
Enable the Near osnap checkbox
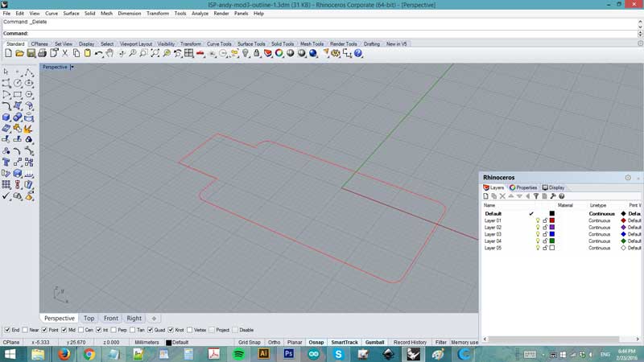coord(25,330)
